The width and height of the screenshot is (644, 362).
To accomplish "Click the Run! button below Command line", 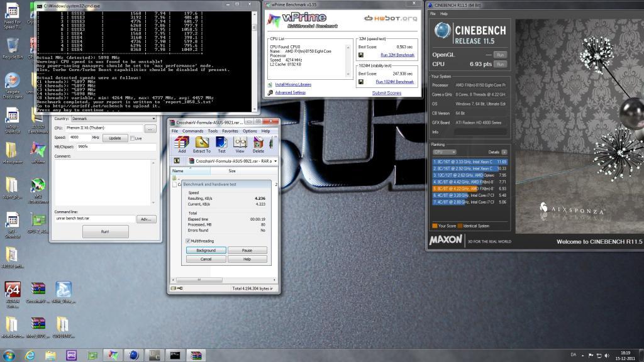I will click(105, 231).
